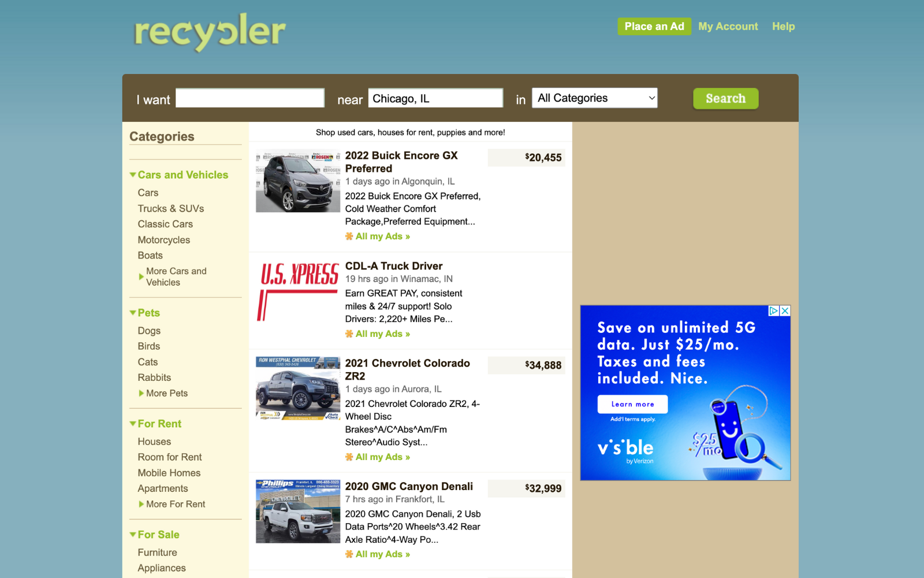The image size is (924, 578).
Task: Click All my Ads under Truck Driver listing
Action: point(383,334)
